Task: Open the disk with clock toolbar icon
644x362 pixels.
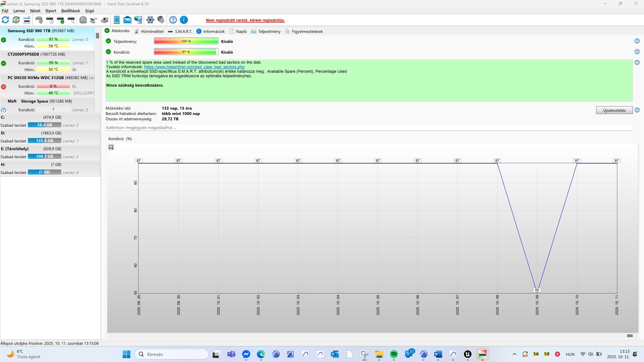Action: click(x=50, y=20)
